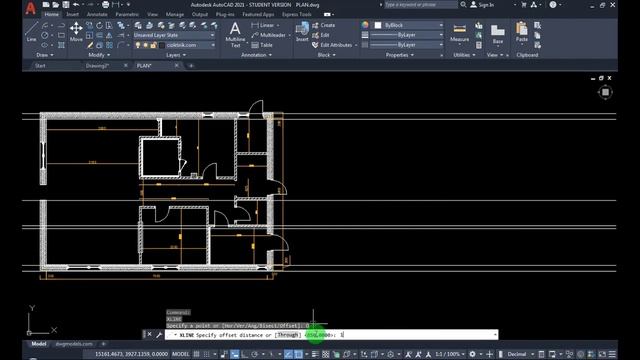
Task: Expand the Modify panel
Action: tap(99, 55)
